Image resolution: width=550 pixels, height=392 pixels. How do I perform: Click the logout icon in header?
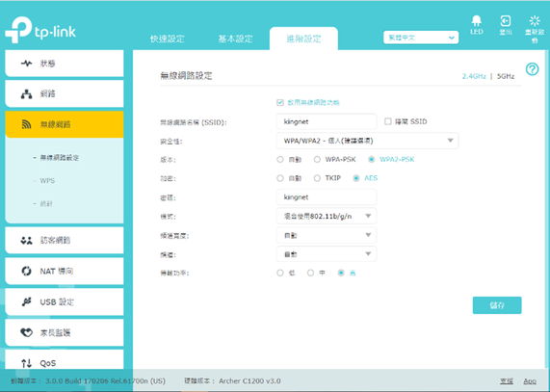[x=506, y=21]
